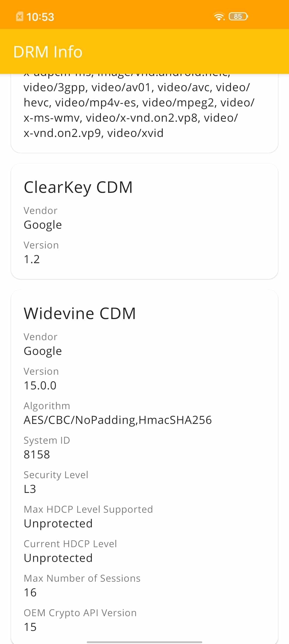Tap the 10:53 clock in status bar
The height and width of the screenshot is (644, 289).
click(x=40, y=17)
